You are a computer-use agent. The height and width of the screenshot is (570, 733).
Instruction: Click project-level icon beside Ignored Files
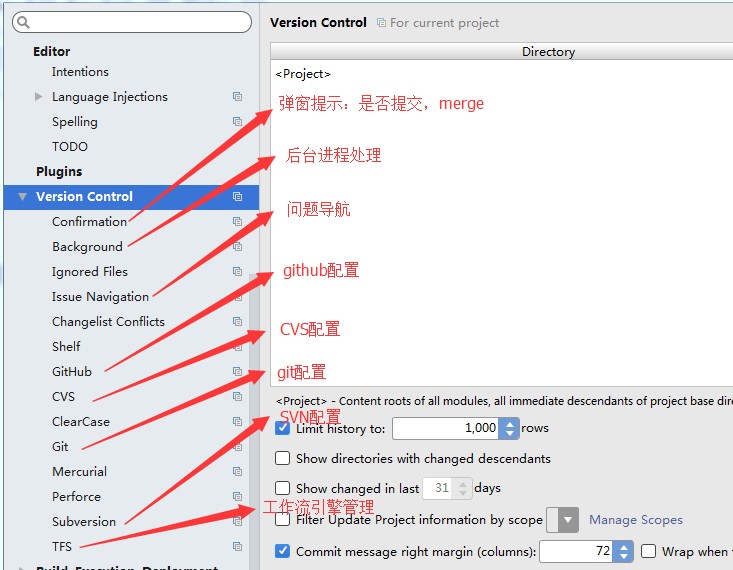(x=237, y=271)
